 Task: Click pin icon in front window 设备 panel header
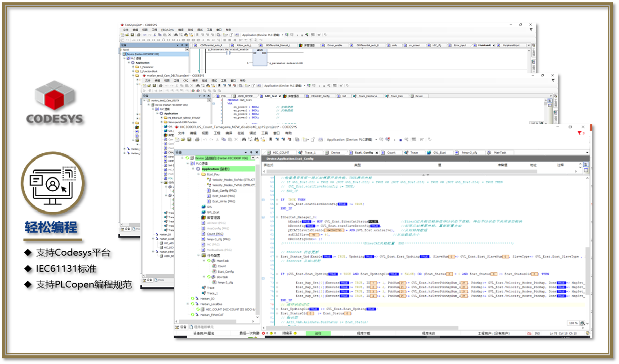[x=251, y=152]
